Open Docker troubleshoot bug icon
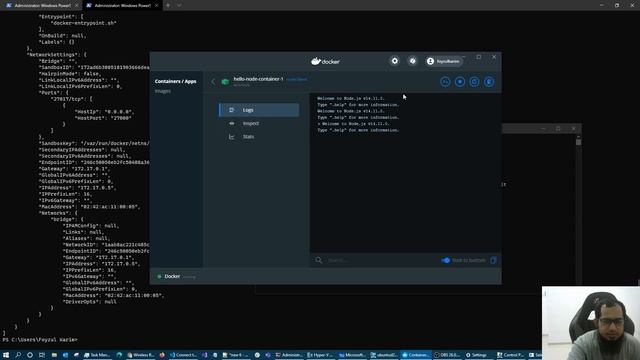 (412, 61)
